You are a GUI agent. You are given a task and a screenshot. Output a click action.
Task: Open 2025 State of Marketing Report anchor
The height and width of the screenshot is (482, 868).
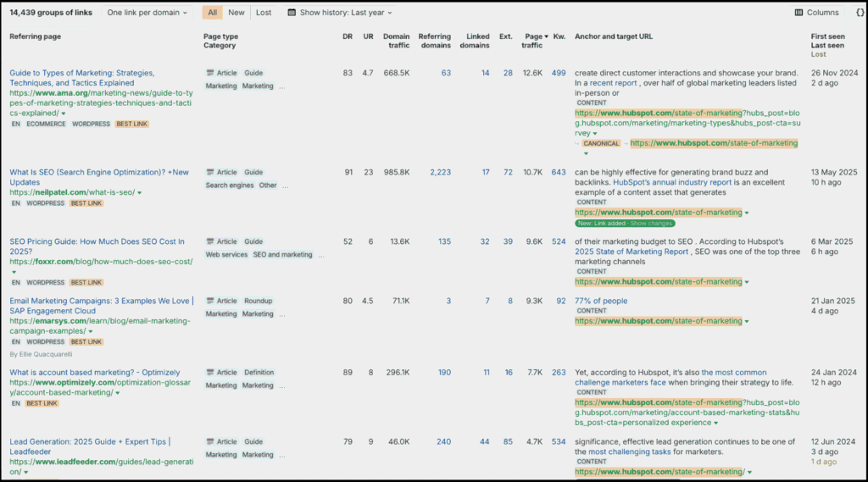point(631,252)
